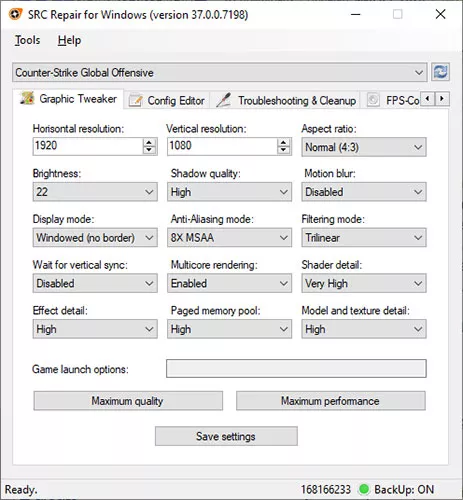Image resolution: width=463 pixels, height=500 pixels.
Task: Click the refresh games list icon
Action: [x=440, y=72]
